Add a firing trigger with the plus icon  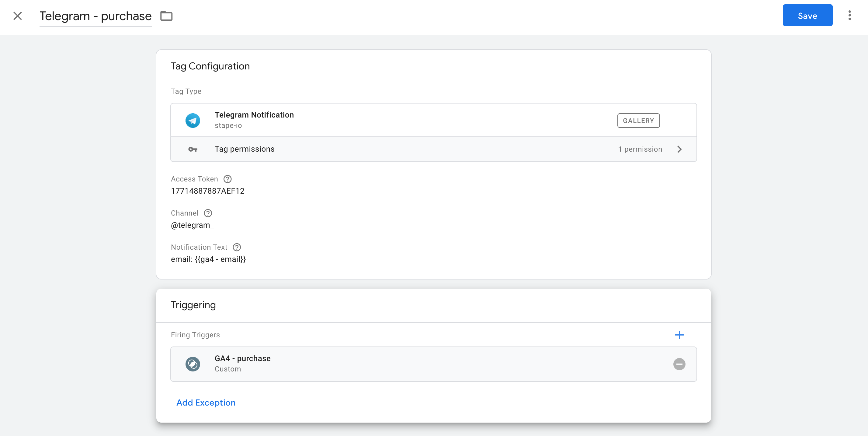[x=679, y=335]
